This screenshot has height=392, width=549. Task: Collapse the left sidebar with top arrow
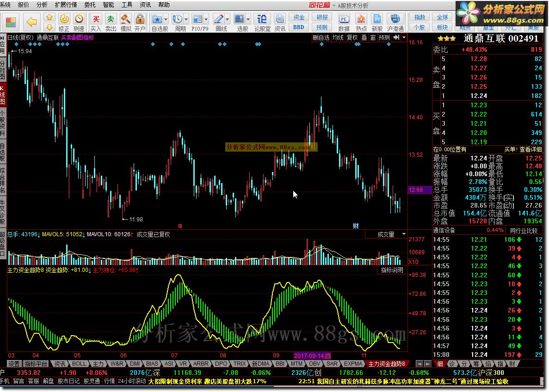(2, 37)
